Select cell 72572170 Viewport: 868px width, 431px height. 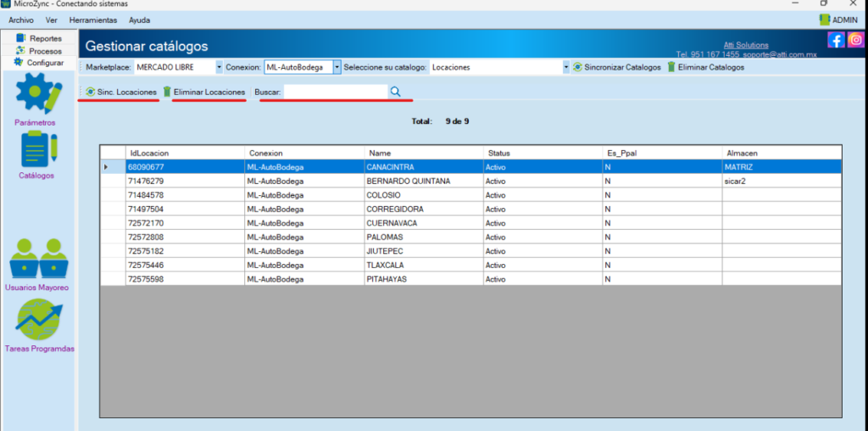(x=185, y=222)
